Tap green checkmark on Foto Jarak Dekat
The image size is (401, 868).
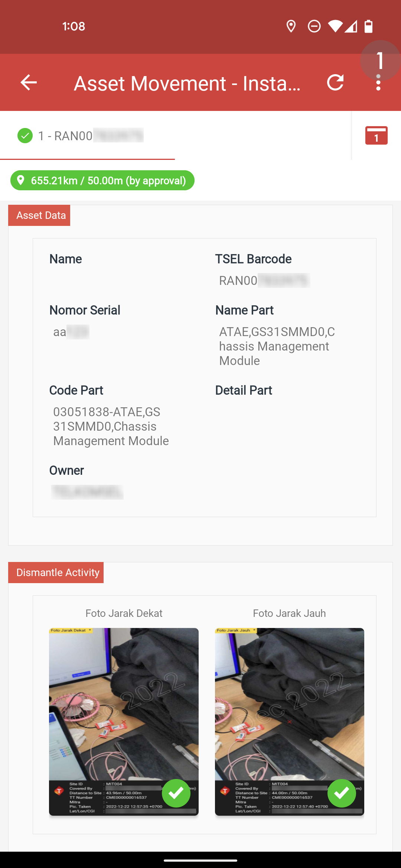click(x=176, y=793)
